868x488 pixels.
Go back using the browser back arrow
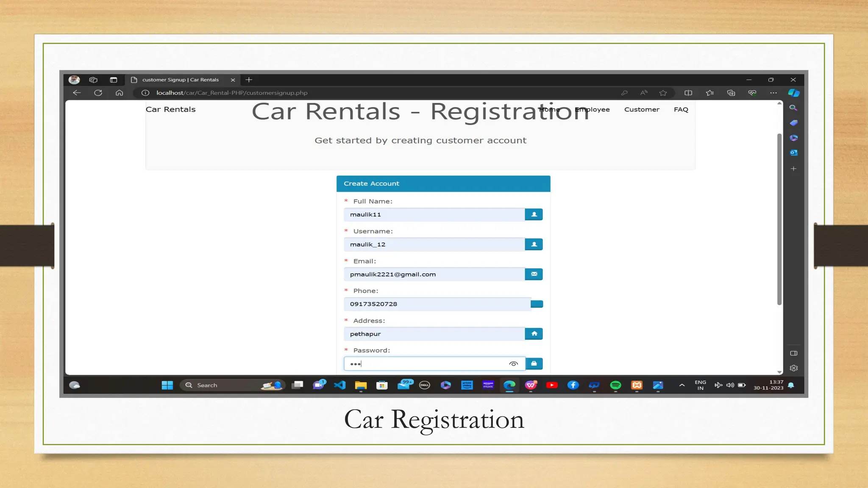click(x=77, y=93)
